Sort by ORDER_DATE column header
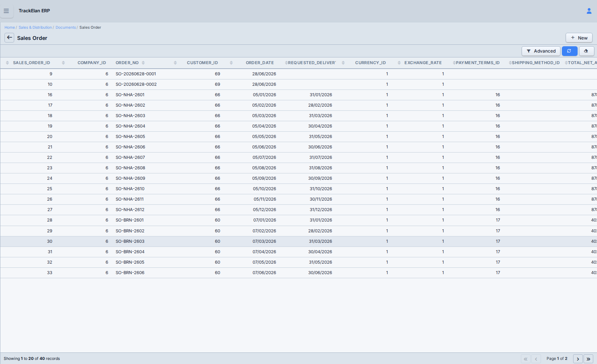This screenshot has height=364, width=597. (260, 63)
